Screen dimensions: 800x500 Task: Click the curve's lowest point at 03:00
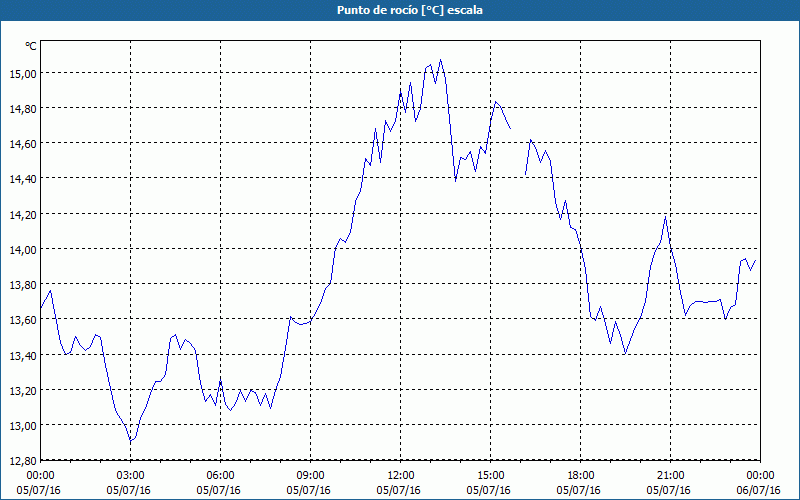click(131, 441)
